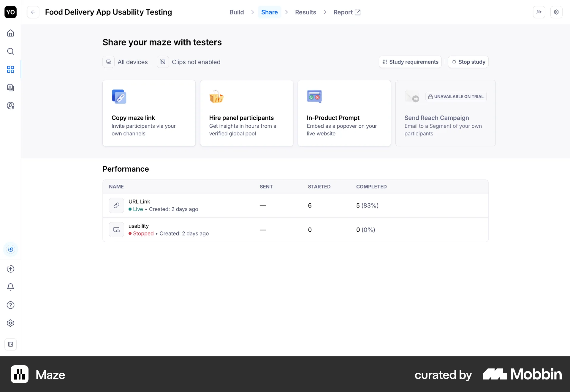
Task: Open Study requirements options
Action: (x=410, y=62)
